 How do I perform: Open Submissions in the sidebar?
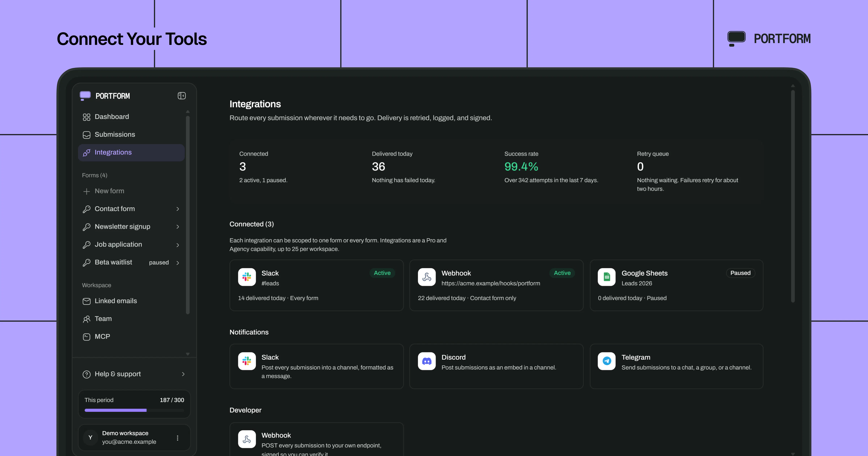[131, 135]
